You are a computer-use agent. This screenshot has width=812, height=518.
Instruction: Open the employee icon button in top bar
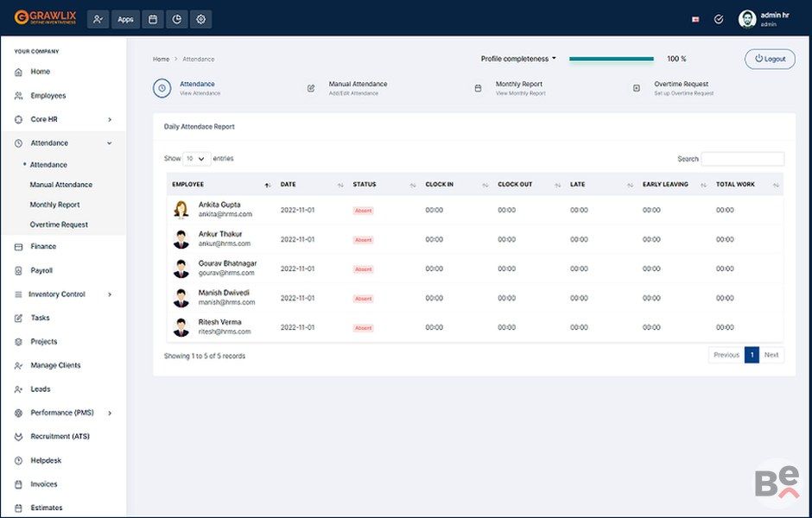click(98, 20)
